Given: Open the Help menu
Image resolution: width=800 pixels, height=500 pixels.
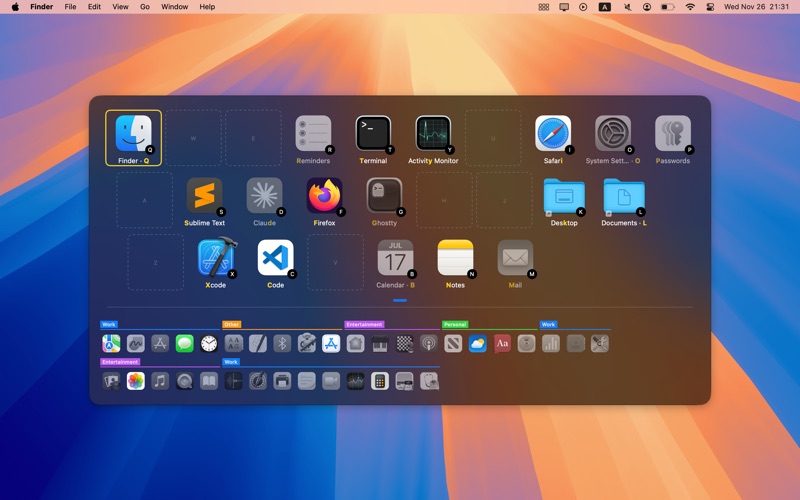Looking at the screenshot, I should pyautogui.click(x=207, y=7).
